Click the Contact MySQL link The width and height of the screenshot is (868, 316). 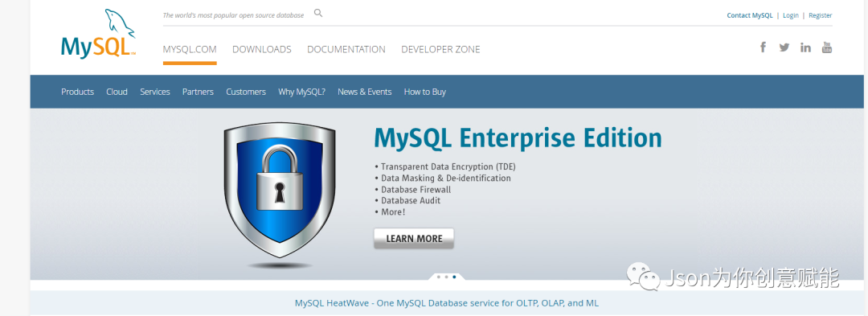(x=750, y=15)
